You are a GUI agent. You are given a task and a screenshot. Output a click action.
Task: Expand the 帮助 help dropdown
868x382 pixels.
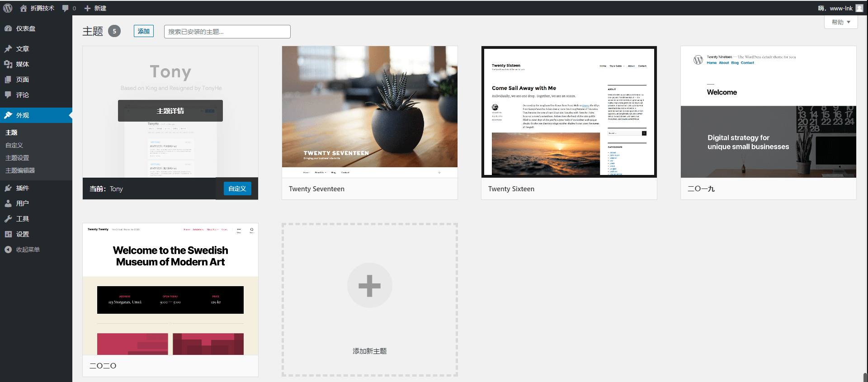841,22
